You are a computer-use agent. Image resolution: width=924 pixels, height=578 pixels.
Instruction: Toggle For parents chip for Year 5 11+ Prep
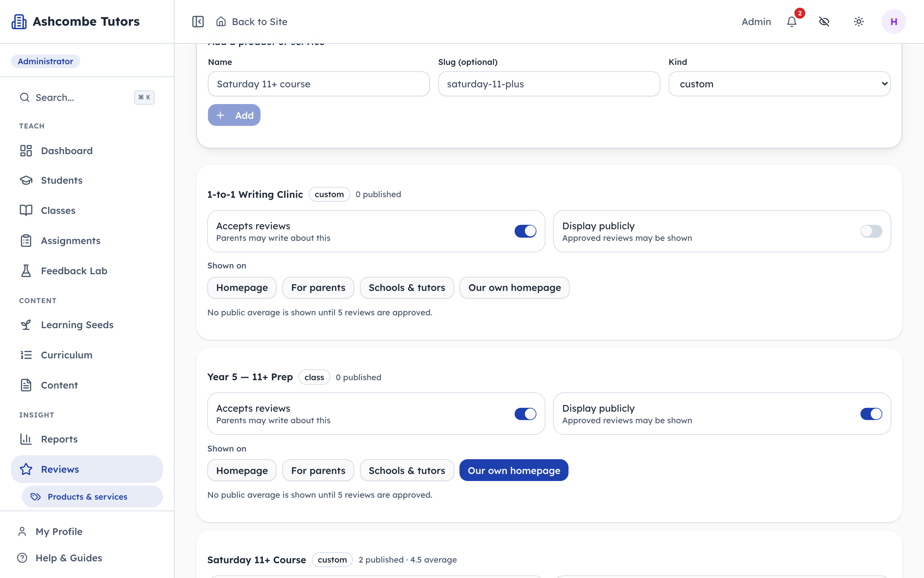point(318,470)
